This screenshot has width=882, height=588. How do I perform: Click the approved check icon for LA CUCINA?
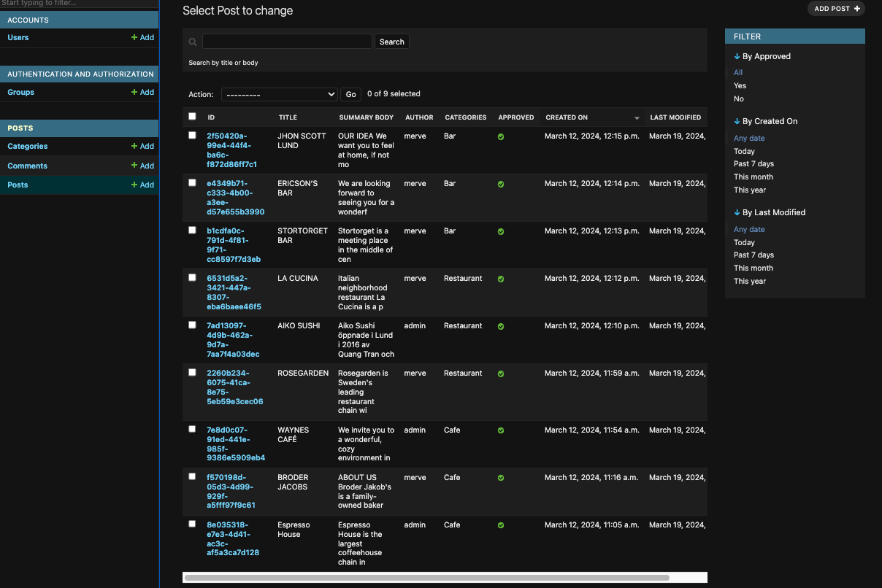click(501, 279)
